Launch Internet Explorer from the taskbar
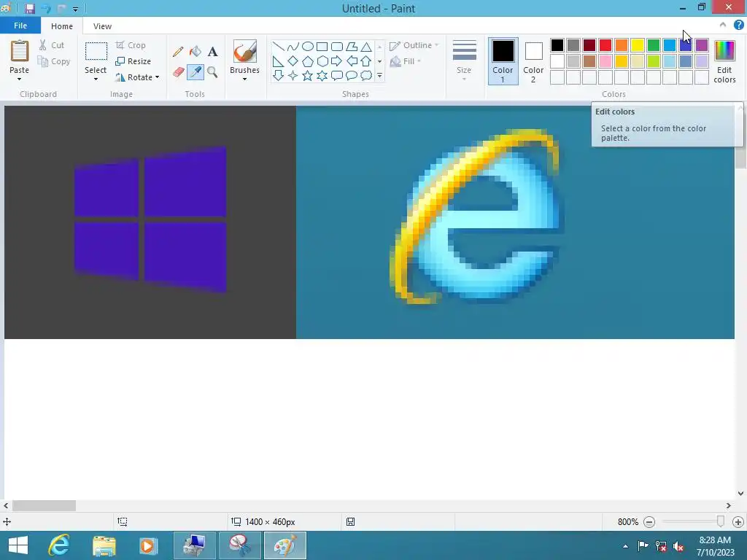The width and height of the screenshot is (747, 560). 59,545
